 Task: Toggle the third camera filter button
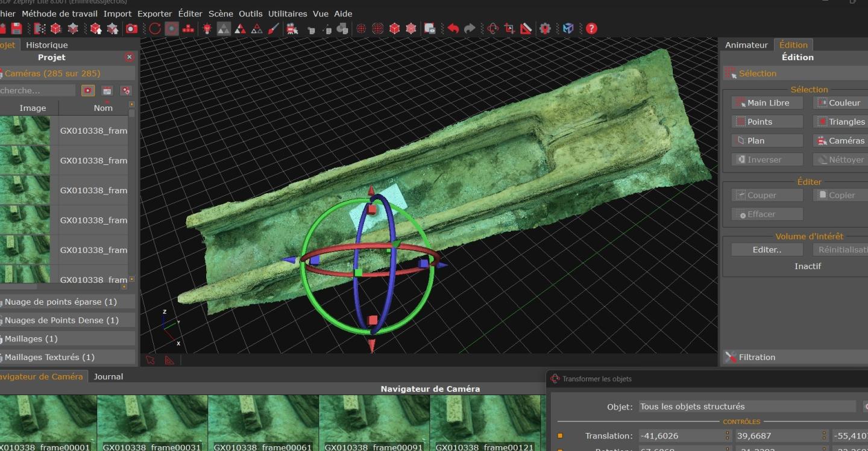pyautogui.click(x=126, y=90)
